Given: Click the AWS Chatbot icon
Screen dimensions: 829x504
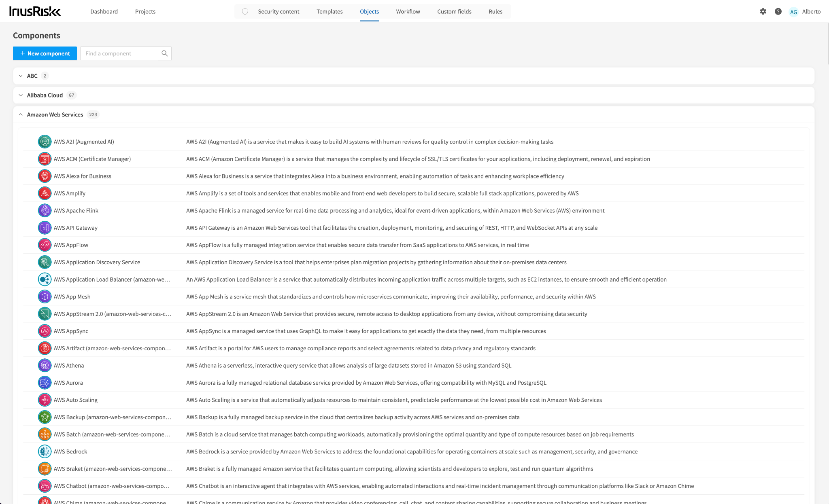Looking at the screenshot, I should point(45,486).
